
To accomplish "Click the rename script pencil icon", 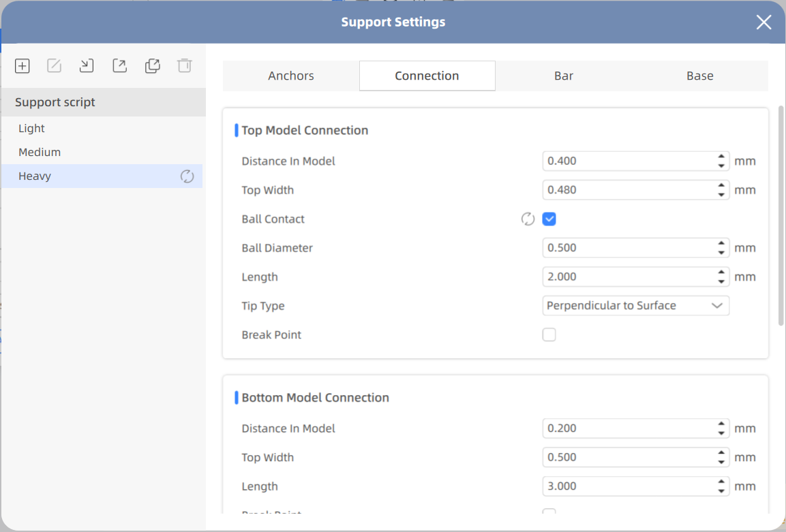I will (55, 66).
